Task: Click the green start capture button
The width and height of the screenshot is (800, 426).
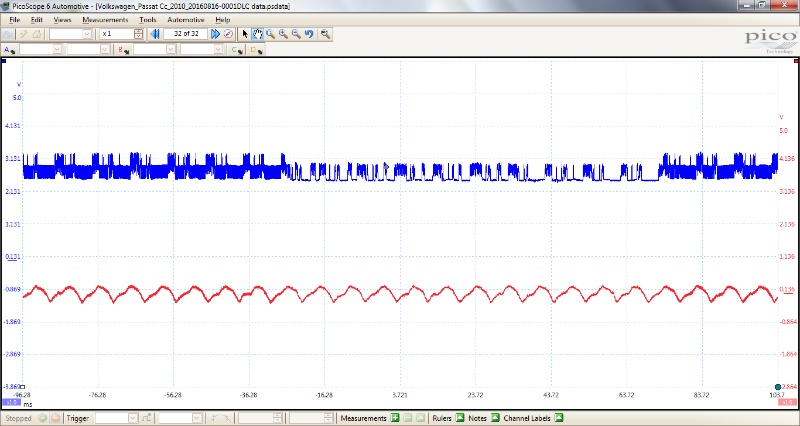Action: 42,418
